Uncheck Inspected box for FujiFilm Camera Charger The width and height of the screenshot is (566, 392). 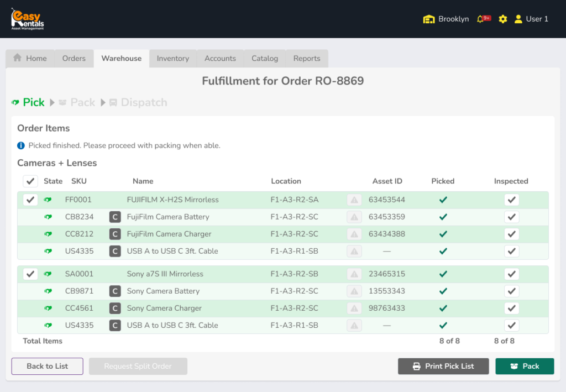tap(511, 234)
